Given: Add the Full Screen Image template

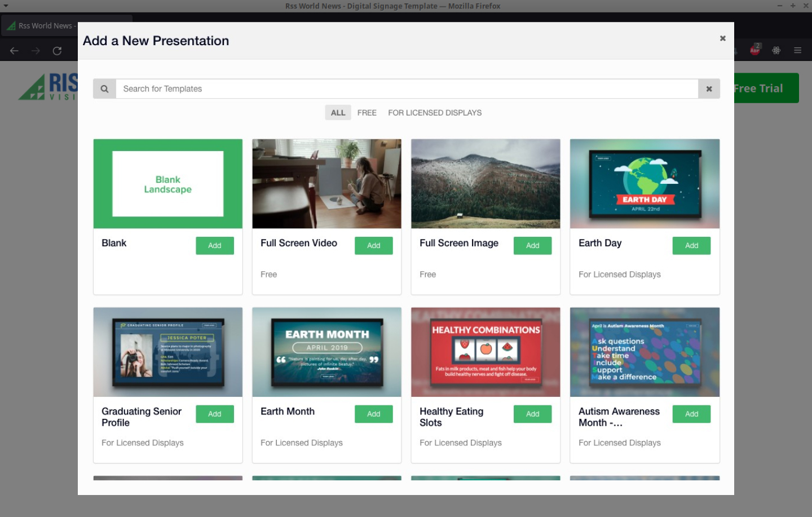Looking at the screenshot, I should [x=533, y=246].
